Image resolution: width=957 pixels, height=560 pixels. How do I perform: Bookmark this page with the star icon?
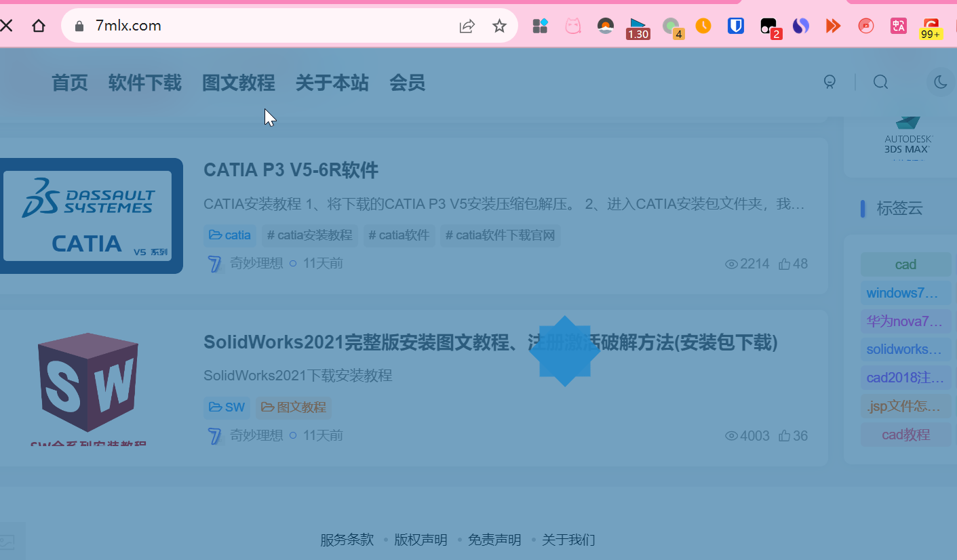(x=499, y=26)
